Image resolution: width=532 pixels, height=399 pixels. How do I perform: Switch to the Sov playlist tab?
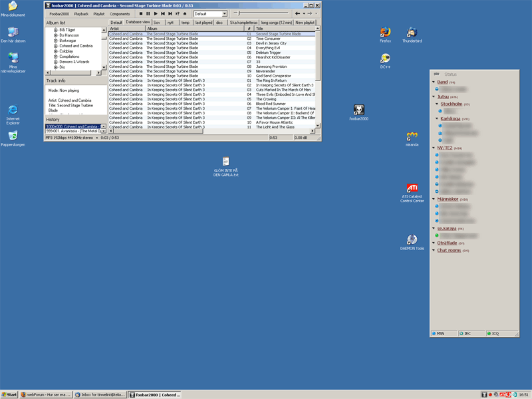pyautogui.click(x=157, y=23)
